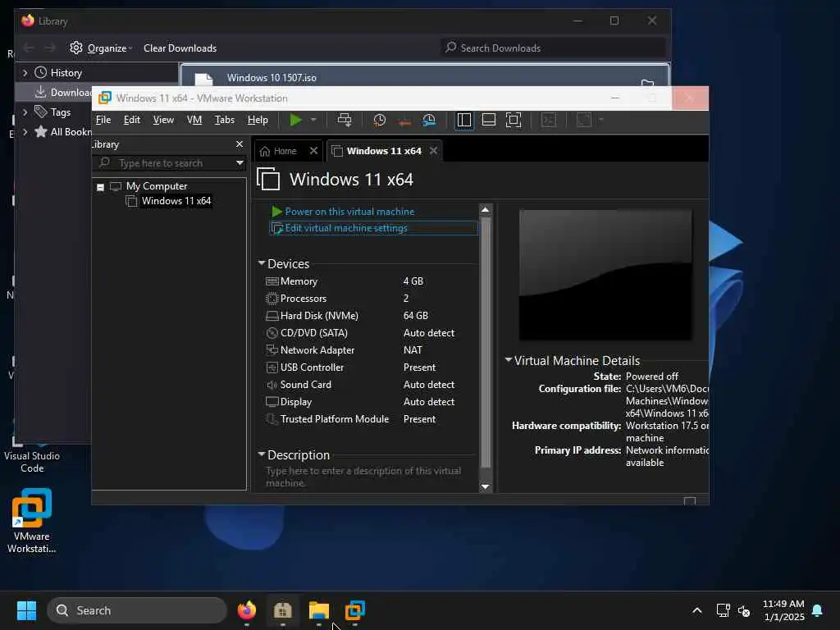
Task: Click the stretch guest display toolbar icon
Action: pos(584,120)
